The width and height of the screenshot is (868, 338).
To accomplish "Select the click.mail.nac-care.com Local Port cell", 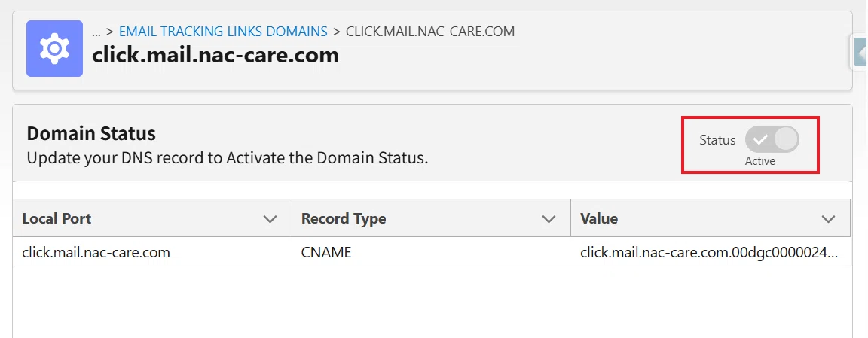I will pyautogui.click(x=96, y=253).
